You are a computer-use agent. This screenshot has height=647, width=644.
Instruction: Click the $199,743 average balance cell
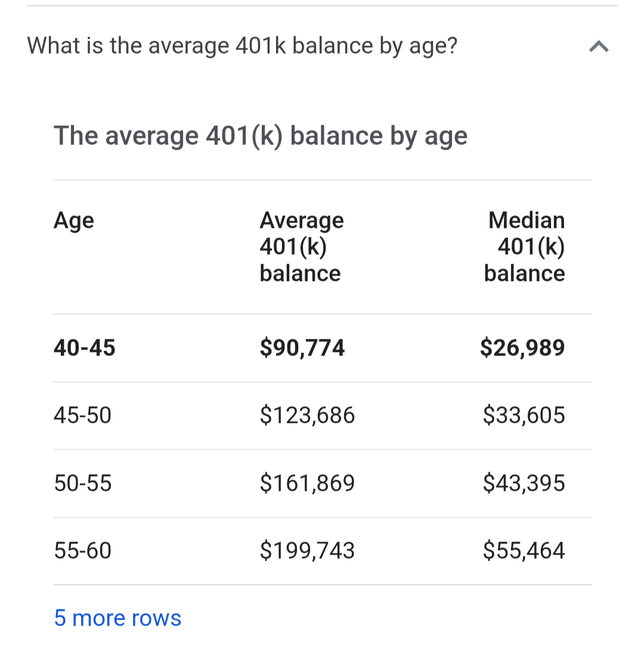click(307, 550)
